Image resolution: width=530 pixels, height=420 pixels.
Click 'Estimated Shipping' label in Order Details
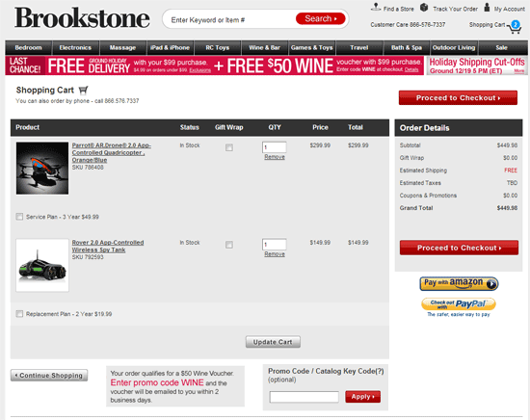[423, 171]
